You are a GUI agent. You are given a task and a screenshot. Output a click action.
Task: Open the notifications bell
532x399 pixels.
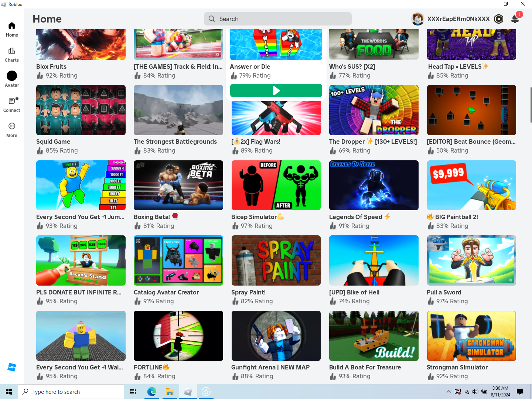515,19
